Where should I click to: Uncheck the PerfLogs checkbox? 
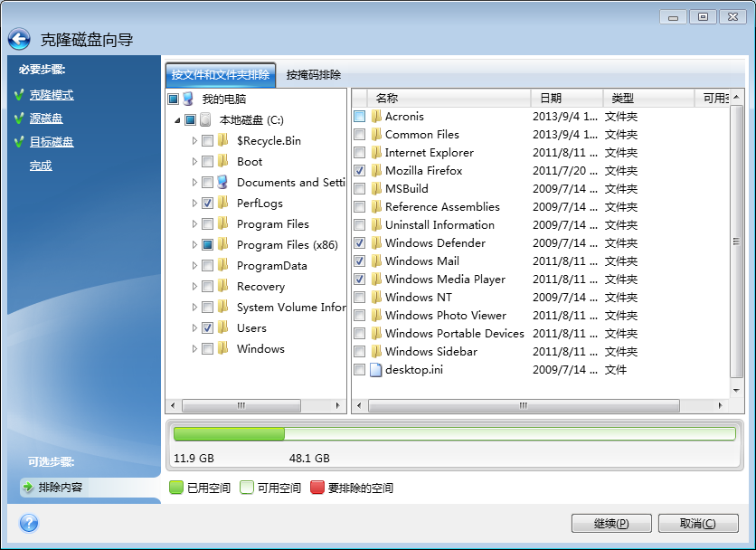point(207,204)
